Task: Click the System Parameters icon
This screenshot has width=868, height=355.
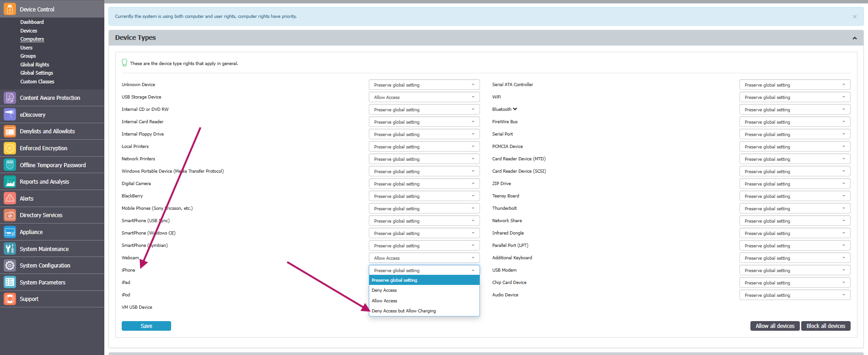Action: click(x=10, y=282)
